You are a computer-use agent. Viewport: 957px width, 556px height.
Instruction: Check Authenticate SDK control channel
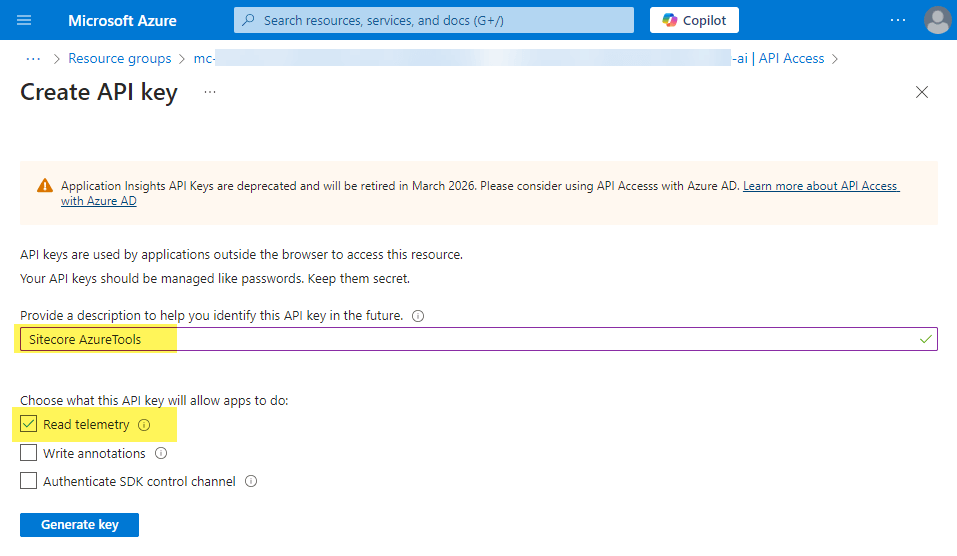click(x=29, y=481)
